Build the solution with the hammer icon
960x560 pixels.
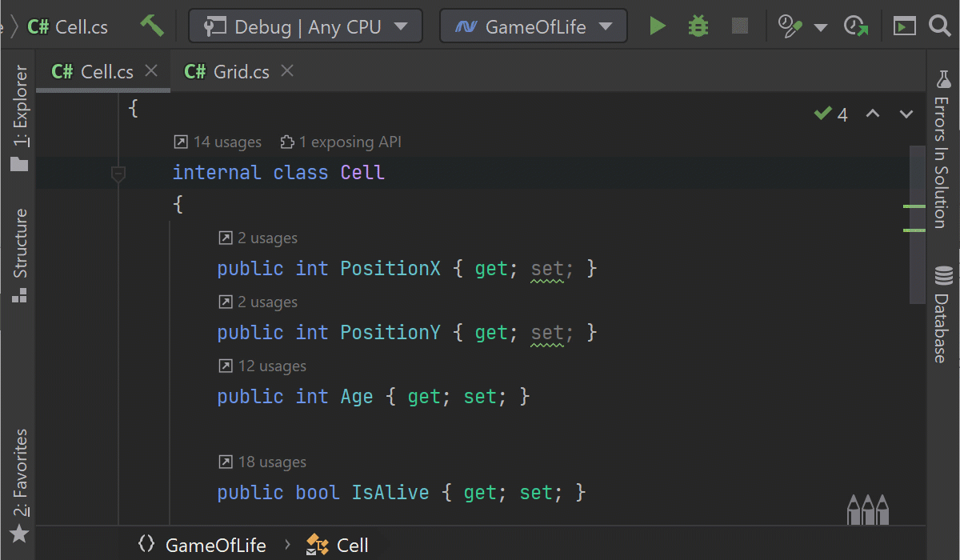(x=151, y=26)
